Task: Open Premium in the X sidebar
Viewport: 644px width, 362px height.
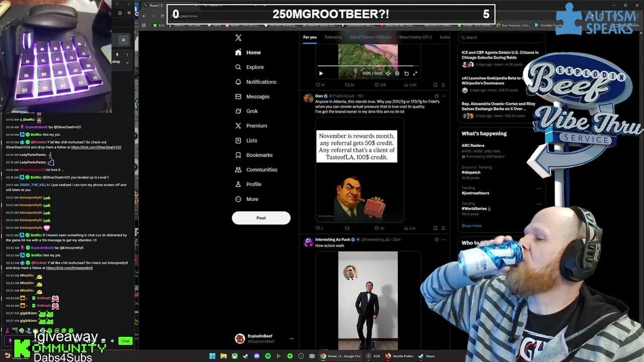Action: [251, 126]
